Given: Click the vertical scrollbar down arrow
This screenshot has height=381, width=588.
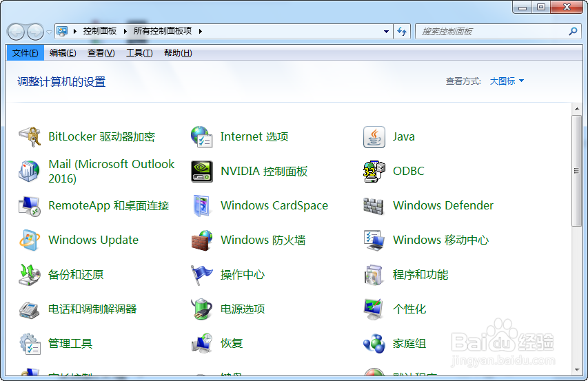Looking at the screenshot, I should [577, 370].
